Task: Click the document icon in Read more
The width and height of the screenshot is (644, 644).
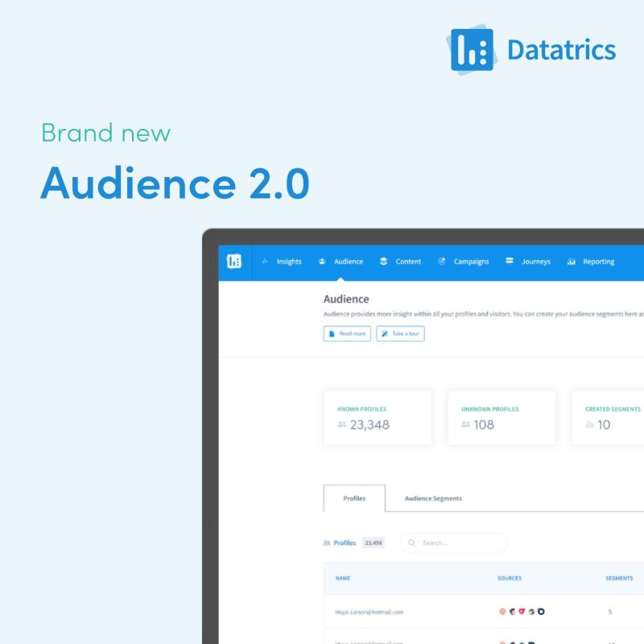Action: [x=332, y=333]
